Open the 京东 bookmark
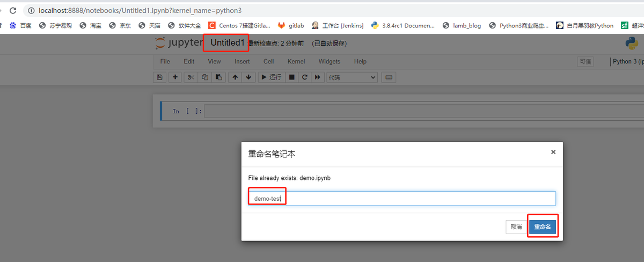The image size is (644, 262). (x=120, y=25)
